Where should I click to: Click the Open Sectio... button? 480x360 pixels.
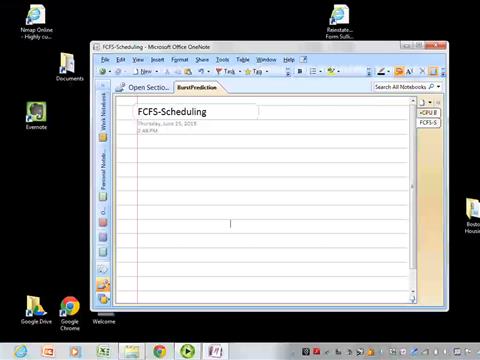click(x=142, y=87)
